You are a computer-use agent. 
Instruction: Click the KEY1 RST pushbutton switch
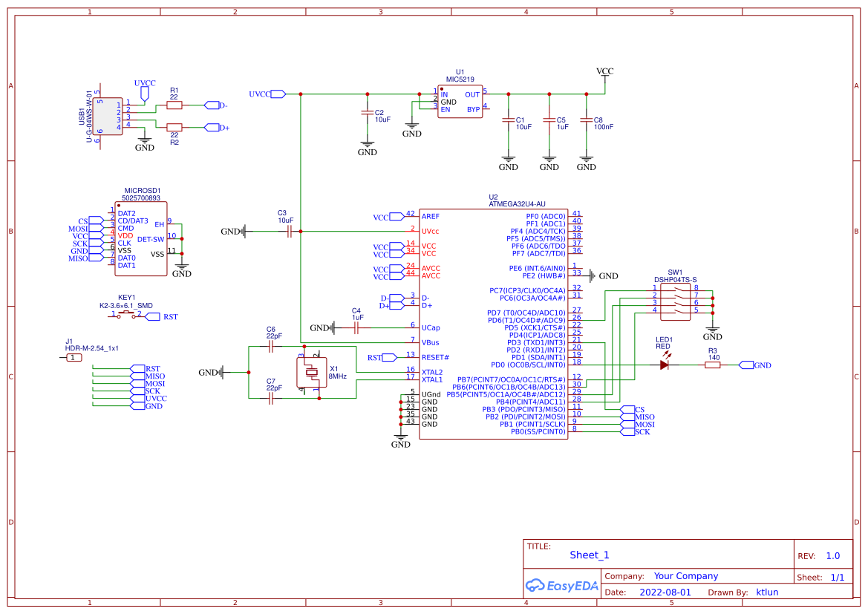125,314
